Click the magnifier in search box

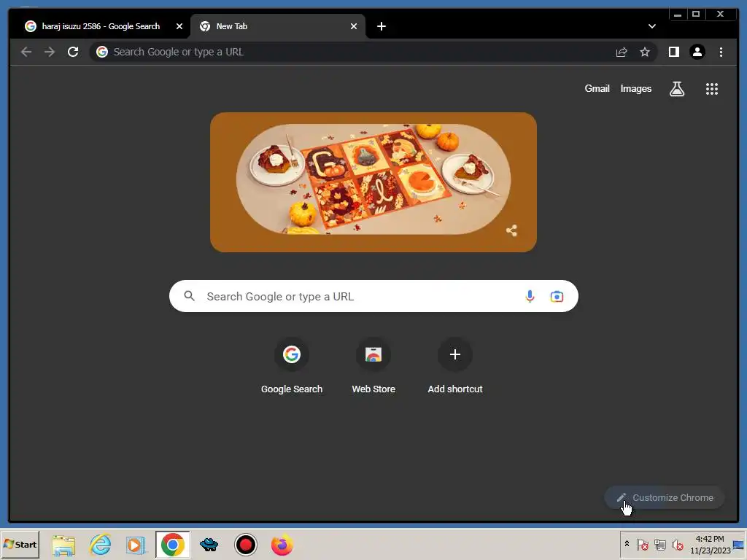tap(189, 296)
